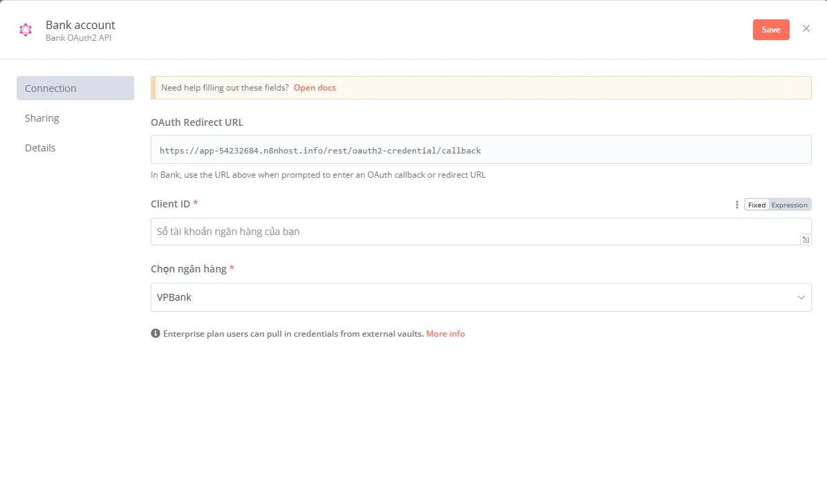Click the info icon beside Enterprise plan note
Image resolution: width=827 pixels, height=504 pixels.
pos(156,333)
